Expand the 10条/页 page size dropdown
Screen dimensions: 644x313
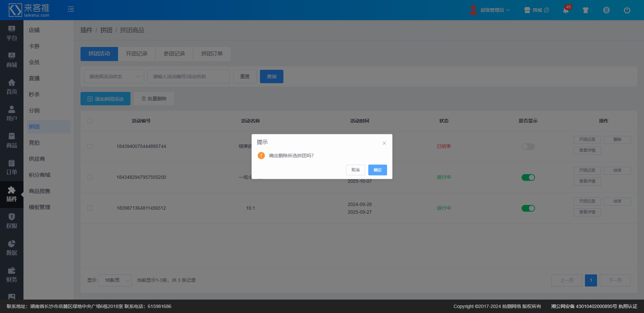coord(115,280)
